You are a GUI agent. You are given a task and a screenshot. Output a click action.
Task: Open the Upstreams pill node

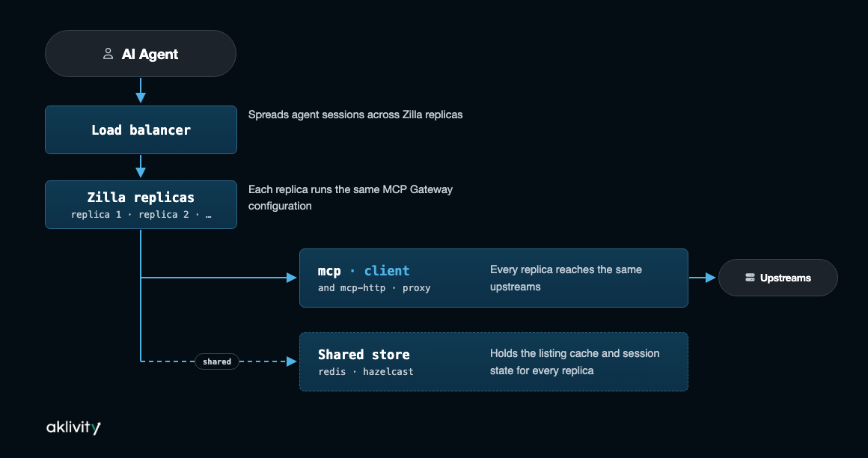coord(777,278)
